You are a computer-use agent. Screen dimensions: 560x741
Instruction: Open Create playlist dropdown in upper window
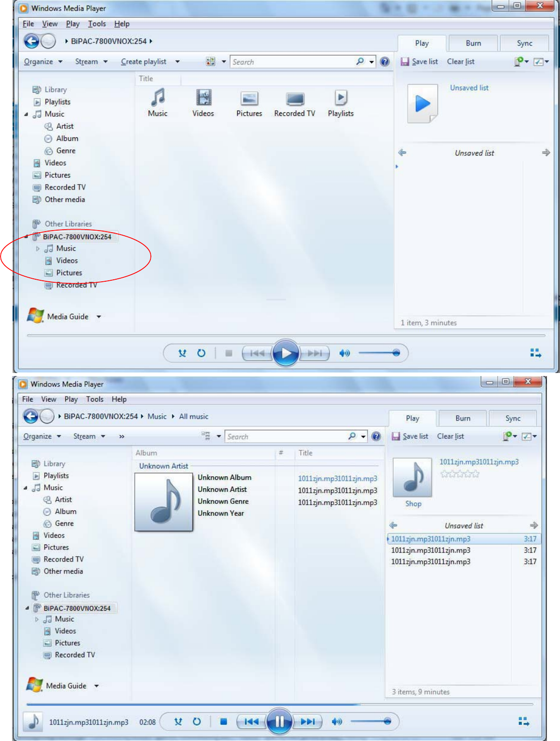(x=150, y=62)
